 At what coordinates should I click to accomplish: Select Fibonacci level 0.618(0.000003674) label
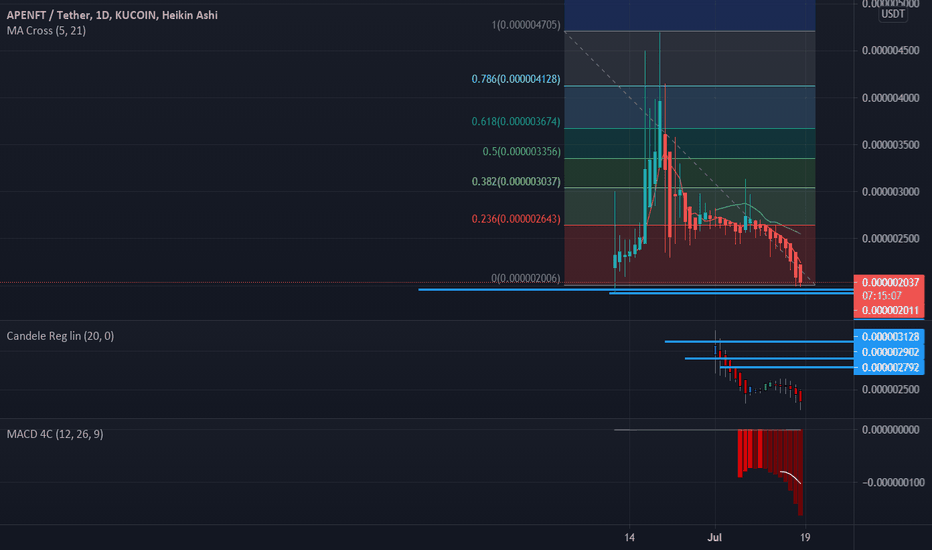tap(516, 121)
